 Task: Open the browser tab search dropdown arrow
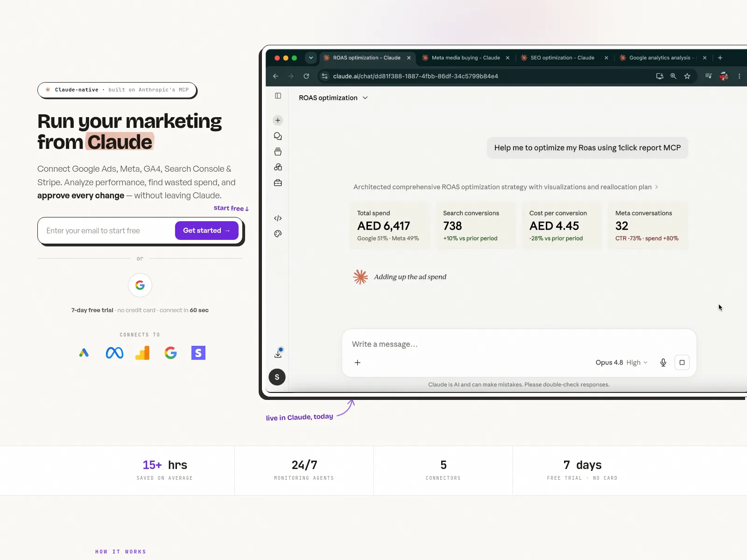tap(311, 58)
